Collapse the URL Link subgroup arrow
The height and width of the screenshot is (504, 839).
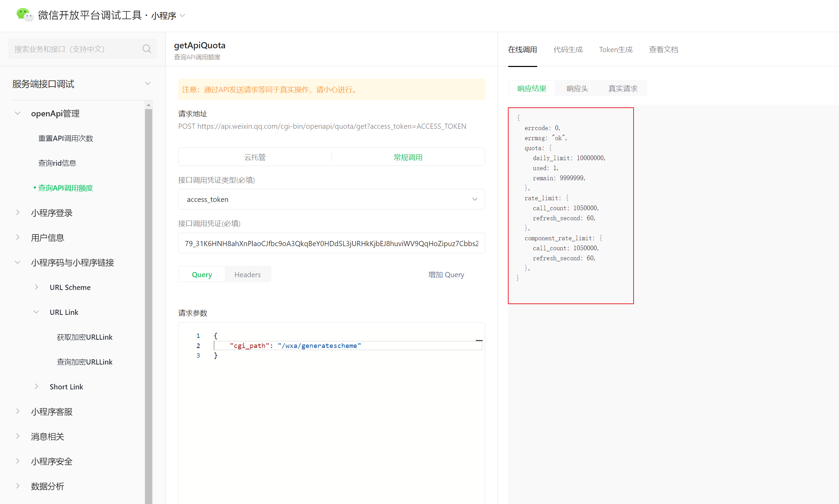(36, 312)
